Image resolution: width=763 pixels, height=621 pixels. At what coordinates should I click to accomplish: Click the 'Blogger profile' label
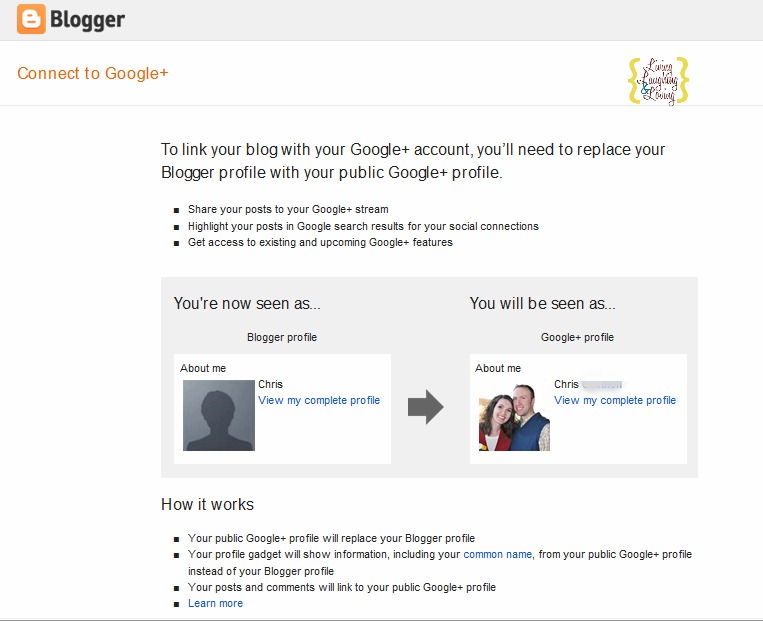pyautogui.click(x=282, y=337)
